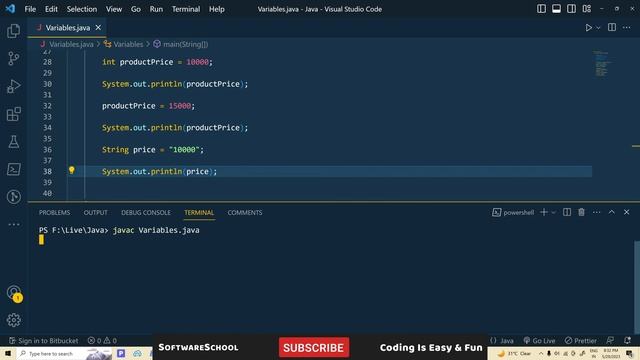Open the Git graph activity bar icon
640x360 pixels.
[x=13, y=197]
